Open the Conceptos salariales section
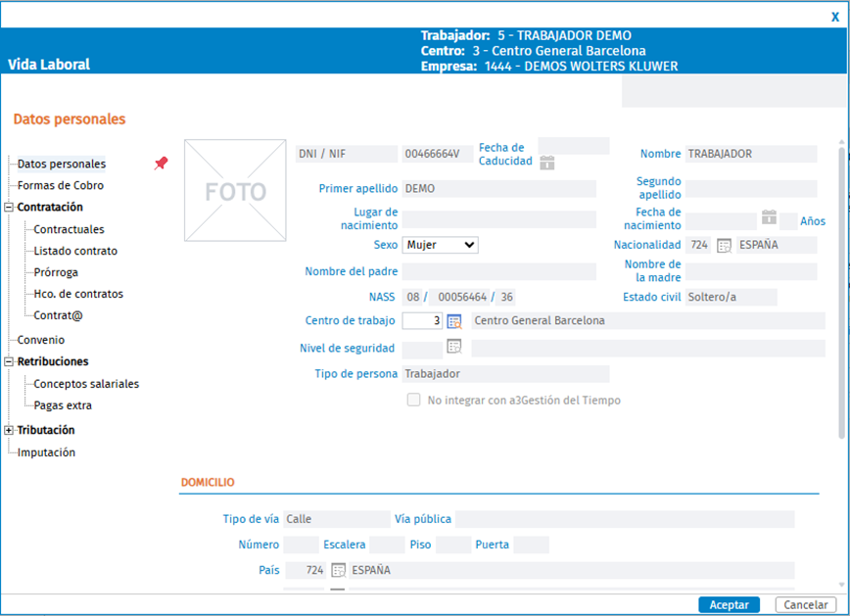The width and height of the screenshot is (850, 616). (86, 384)
